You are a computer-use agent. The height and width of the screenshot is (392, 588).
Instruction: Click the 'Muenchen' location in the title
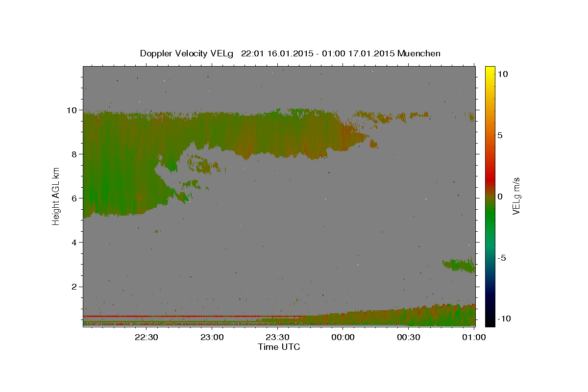pyautogui.click(x=419, y=53)
